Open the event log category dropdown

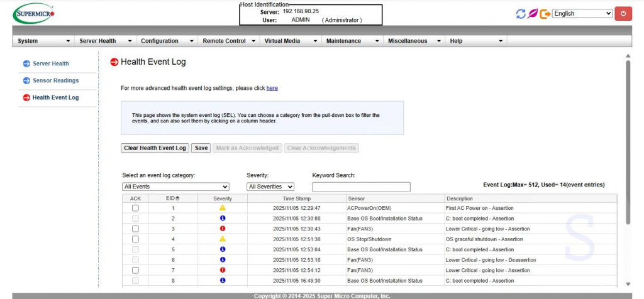point(175,187)
